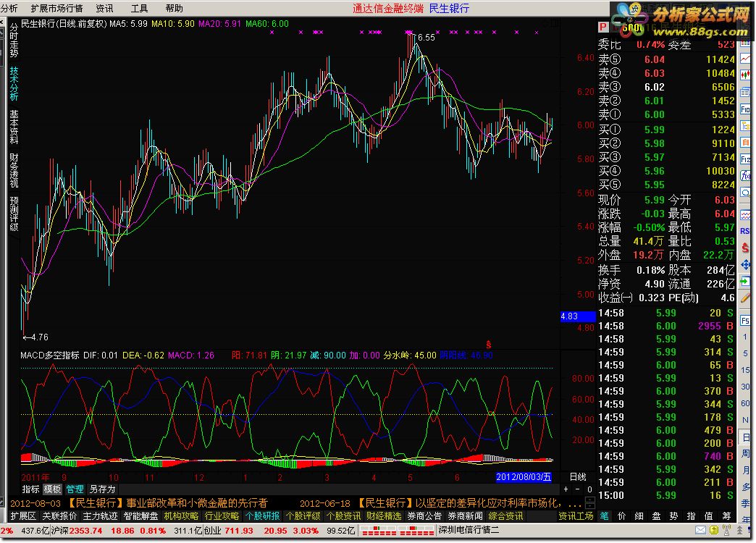Select 日 daily period button
This screenshot has width=756, height=543.
click(745, 437)
